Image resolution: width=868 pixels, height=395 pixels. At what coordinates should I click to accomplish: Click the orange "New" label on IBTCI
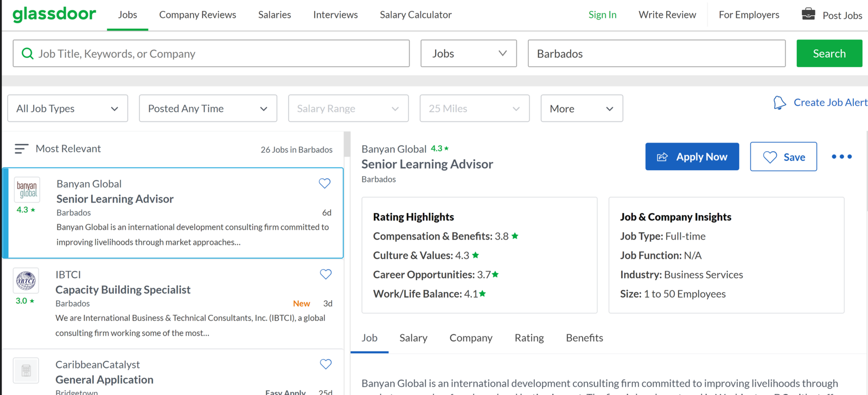(302, 303)
